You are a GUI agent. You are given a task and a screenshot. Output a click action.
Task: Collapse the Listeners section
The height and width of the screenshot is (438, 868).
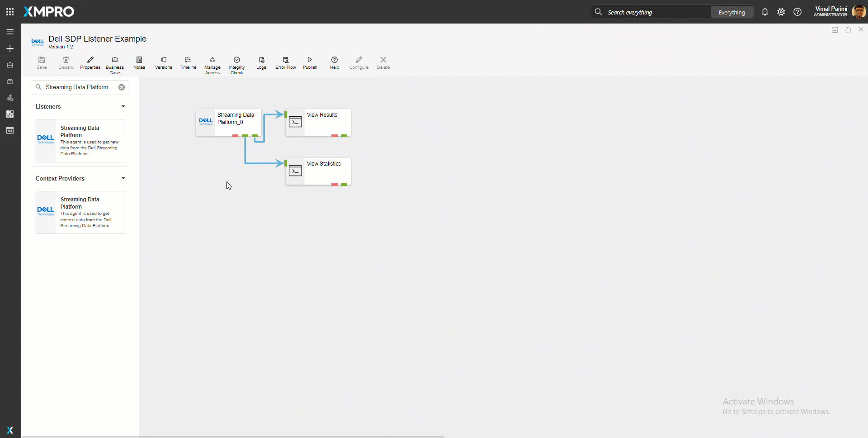click(x=123, y=106)
